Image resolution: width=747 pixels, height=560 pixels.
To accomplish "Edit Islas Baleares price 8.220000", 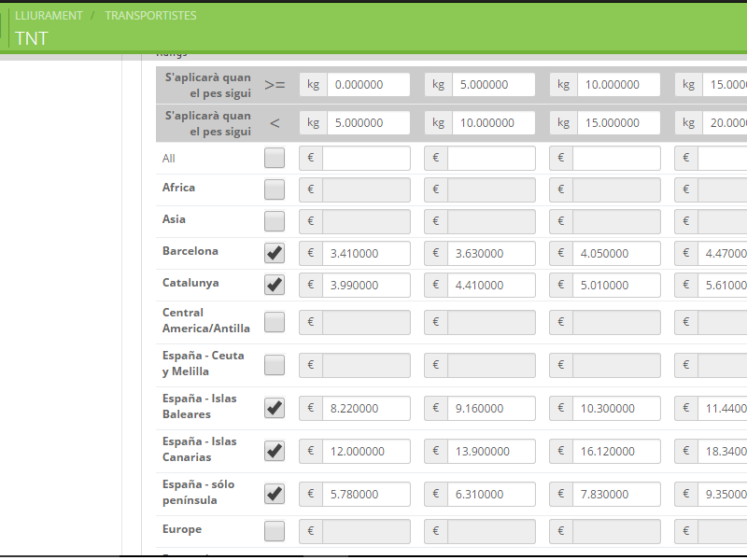I will 366,408.
